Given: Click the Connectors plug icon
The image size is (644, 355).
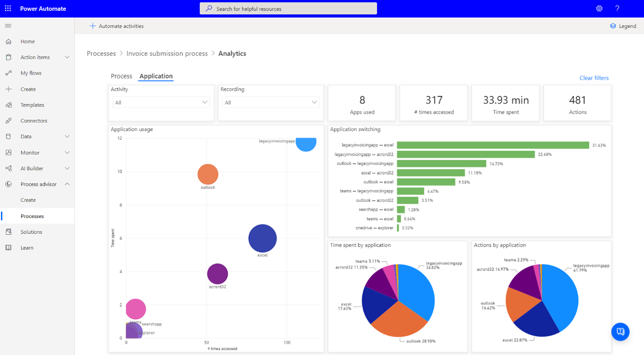Looking at the screenshot, I should [x=9, y=121].
